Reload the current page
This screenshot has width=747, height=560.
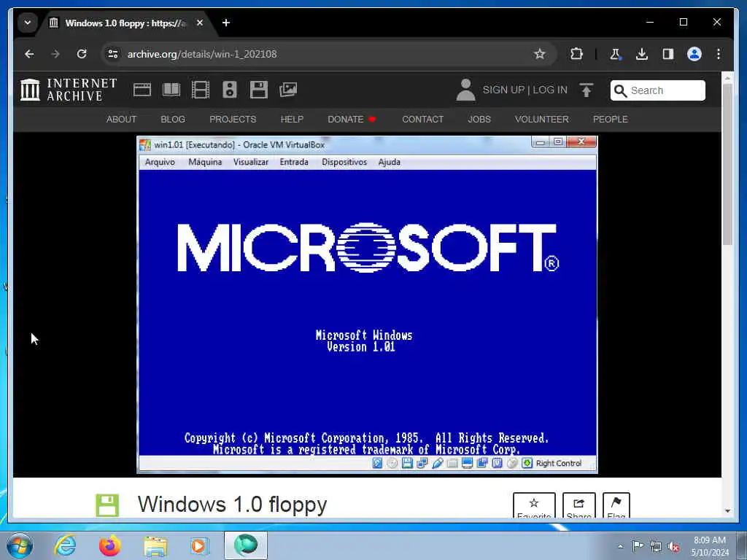[82, 54]
